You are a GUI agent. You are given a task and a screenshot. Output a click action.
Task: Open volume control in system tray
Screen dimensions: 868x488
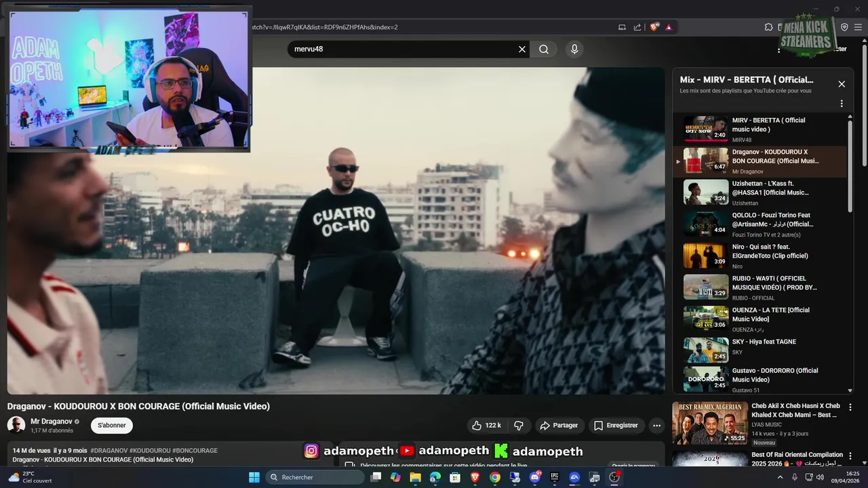click(819, 477)
